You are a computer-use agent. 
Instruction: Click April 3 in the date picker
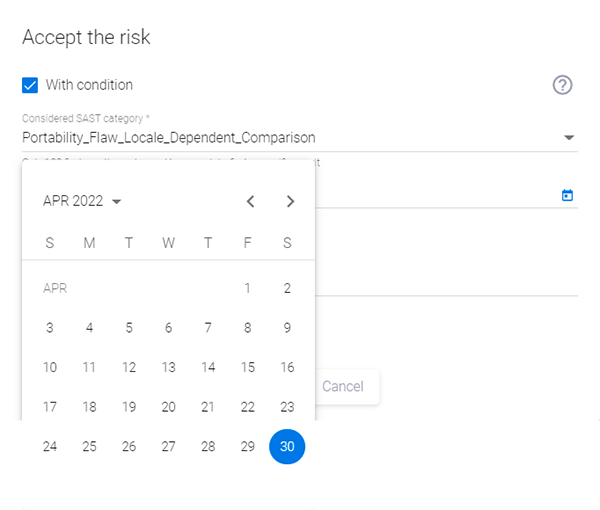click(x=50, y=327)
